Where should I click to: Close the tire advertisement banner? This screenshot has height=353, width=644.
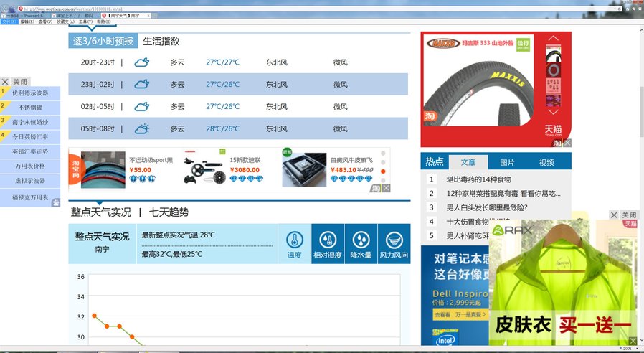pos(567,143)
